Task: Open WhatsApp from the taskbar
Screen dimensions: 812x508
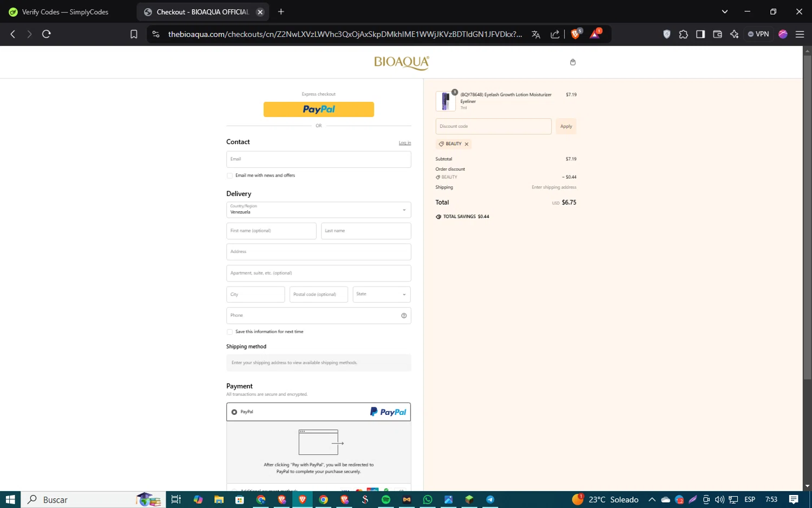Action: (428, 499)
